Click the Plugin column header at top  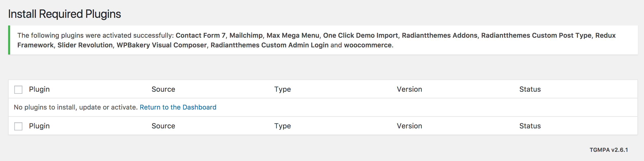coord(39,89)
